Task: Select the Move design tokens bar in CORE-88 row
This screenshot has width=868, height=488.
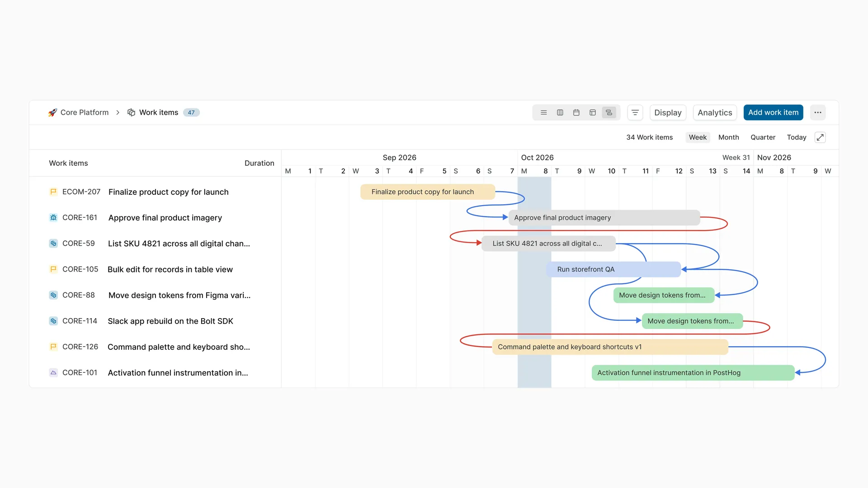Action: 664,295
